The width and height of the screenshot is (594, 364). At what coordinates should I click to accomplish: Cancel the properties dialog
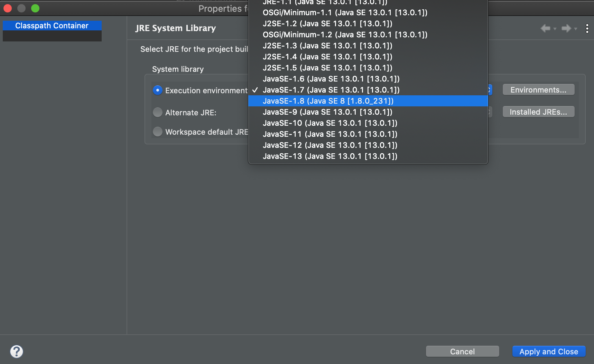pos(462,352)
